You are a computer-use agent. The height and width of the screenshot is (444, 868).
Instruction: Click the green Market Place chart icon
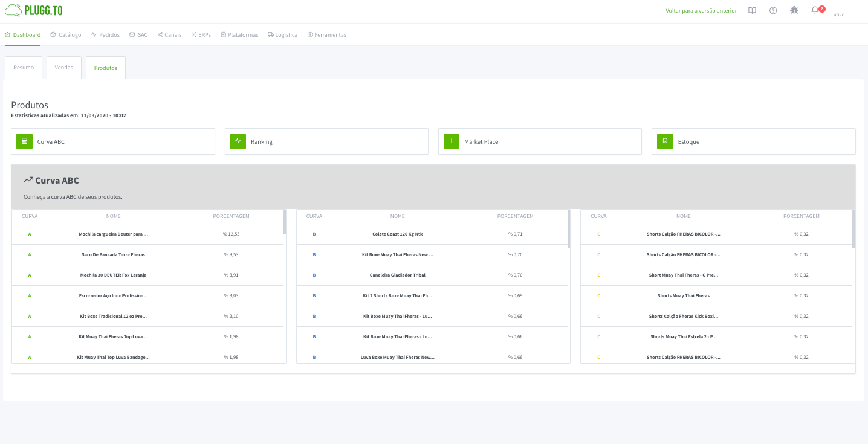pos(451,141)
